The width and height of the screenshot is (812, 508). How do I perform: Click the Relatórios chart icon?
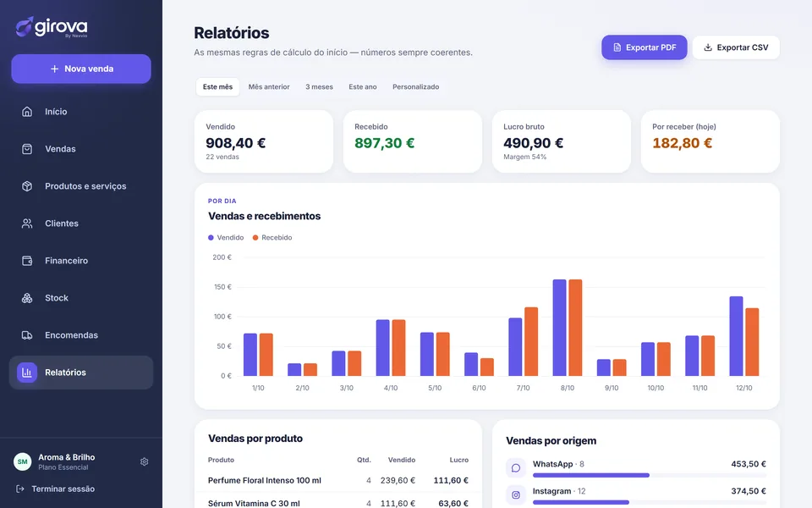[27, 373]
